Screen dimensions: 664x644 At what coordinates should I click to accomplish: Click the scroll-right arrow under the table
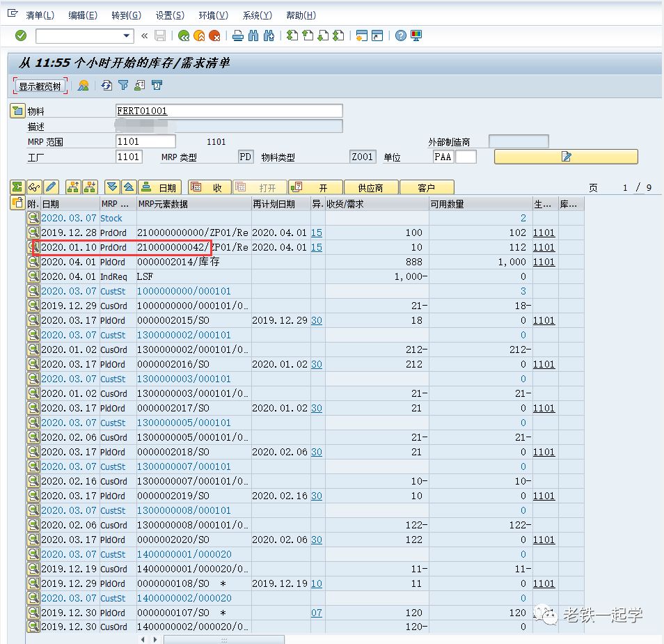pos(155,639)
